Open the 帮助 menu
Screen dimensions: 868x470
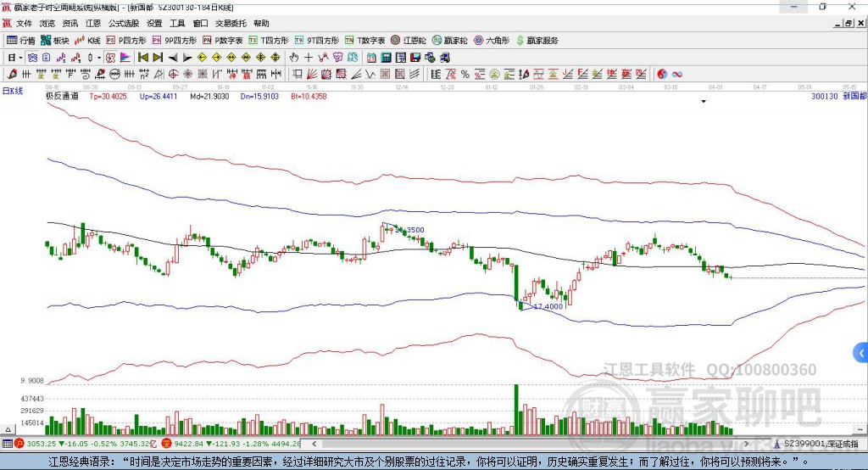tap(261, 23)
